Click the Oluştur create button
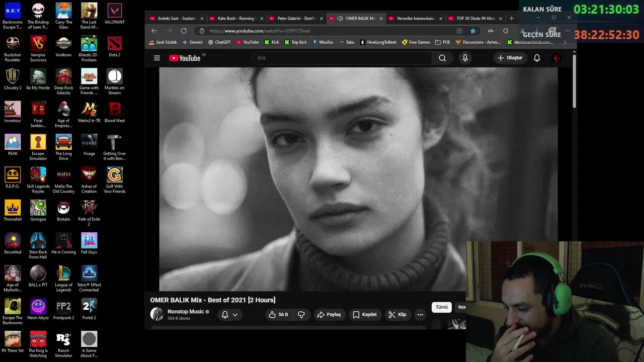This screenshot has height=362, width=644. (x=510, y=58)
